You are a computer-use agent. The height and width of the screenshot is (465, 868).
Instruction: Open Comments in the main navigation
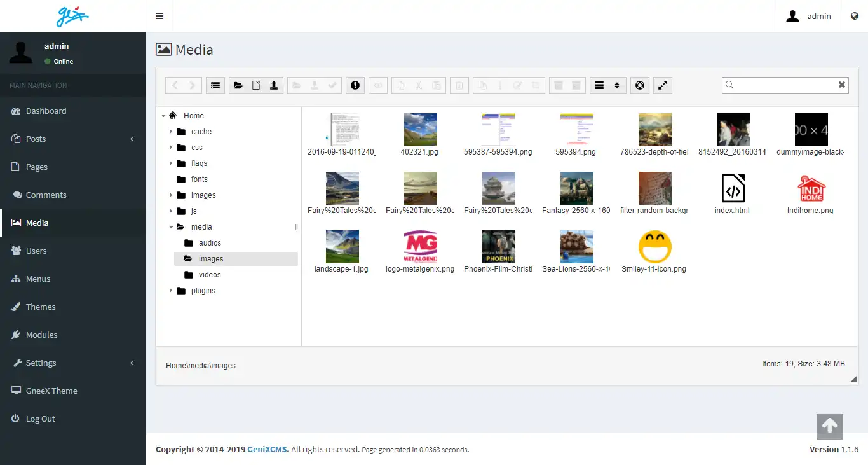73,195
